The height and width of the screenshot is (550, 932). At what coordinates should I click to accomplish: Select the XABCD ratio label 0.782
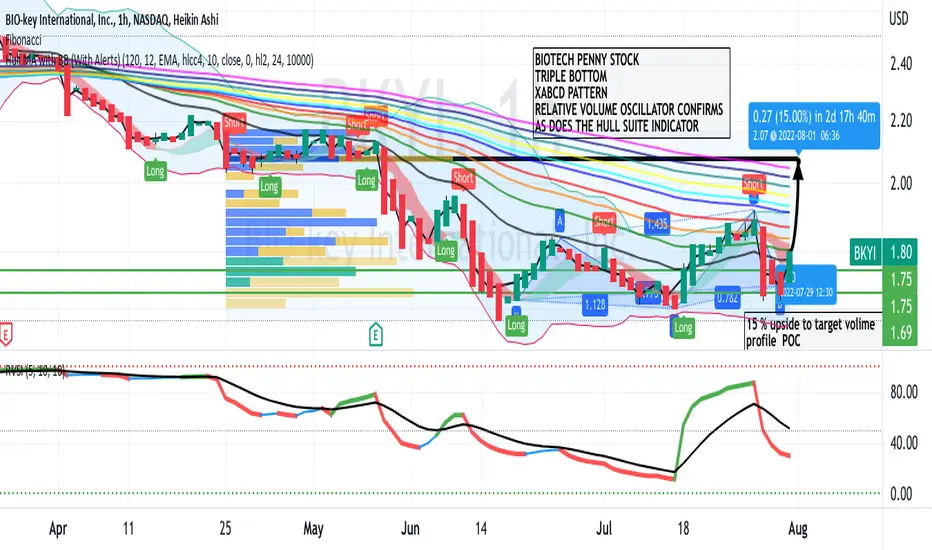tap(728, 297)
